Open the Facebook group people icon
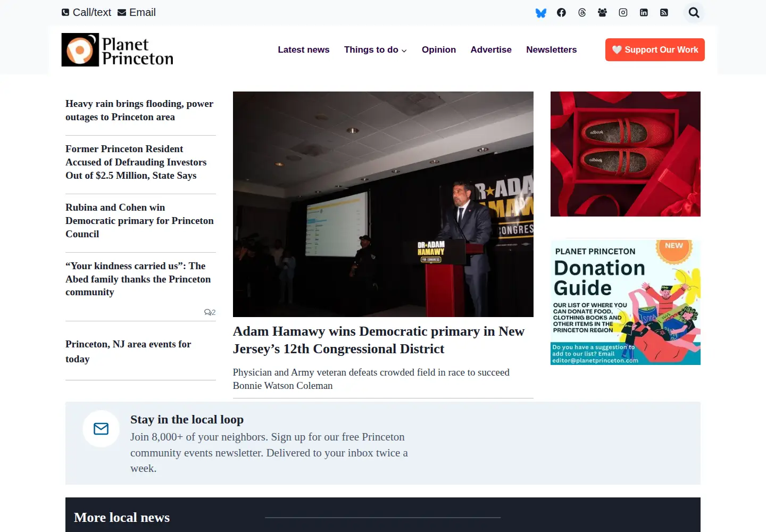The width and height of the screenshot is (766, 532). 602,13
